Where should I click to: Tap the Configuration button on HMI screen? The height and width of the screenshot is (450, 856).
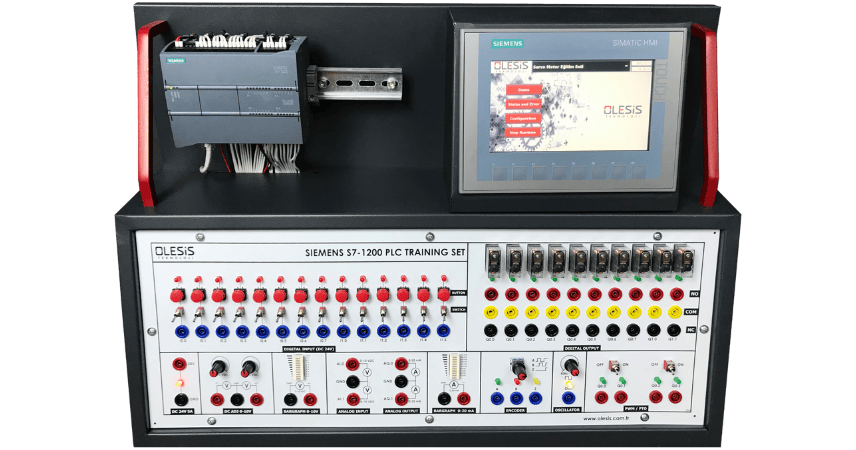point(523,118)
